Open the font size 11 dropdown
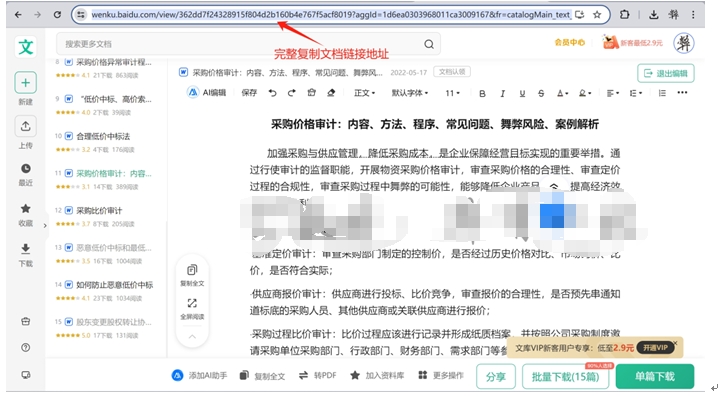This screenshot has height=396, width=724. point(452,93)
